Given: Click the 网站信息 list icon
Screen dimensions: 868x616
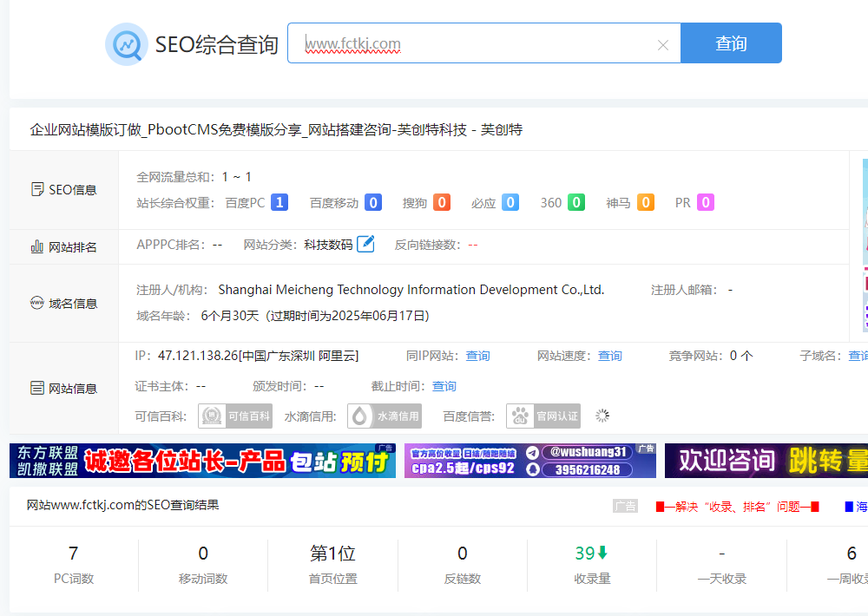Looking at the screenshot, I should (x=37, y=388).
